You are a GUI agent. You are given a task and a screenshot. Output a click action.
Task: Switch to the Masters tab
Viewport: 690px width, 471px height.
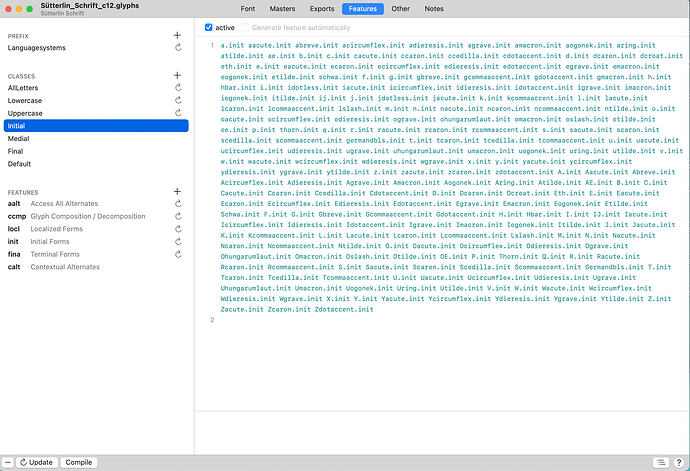[x=283, y=9]
